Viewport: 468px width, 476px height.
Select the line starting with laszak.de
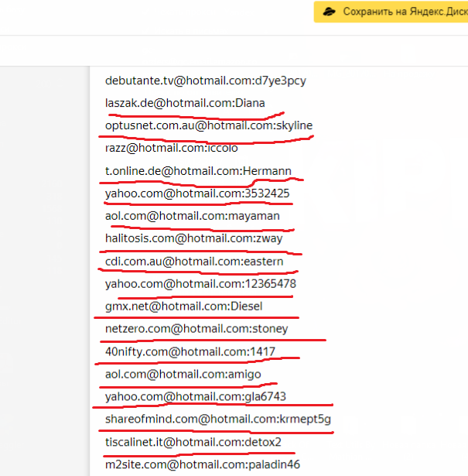[185, 103]
